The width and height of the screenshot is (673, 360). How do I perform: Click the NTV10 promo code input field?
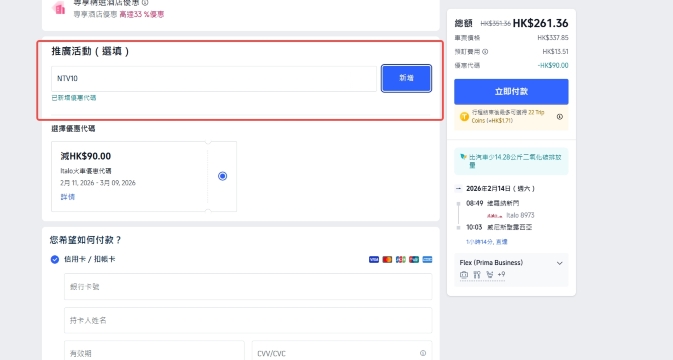(x=214, y=79)
